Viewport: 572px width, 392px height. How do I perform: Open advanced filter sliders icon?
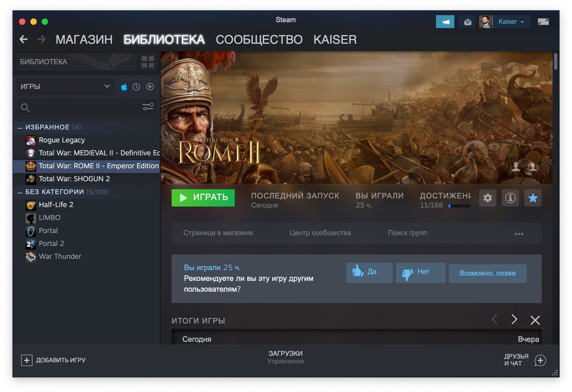coord(148,107)
